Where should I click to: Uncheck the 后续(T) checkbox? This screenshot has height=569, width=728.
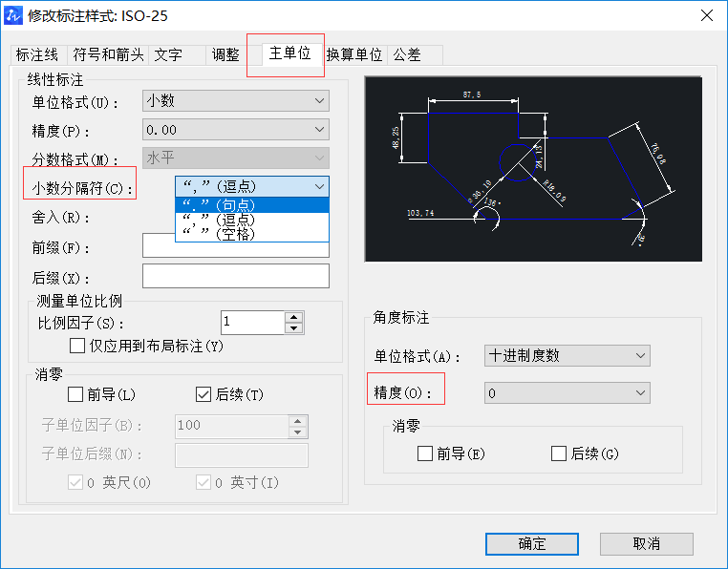pyautogui.click(x=203, y=394)
